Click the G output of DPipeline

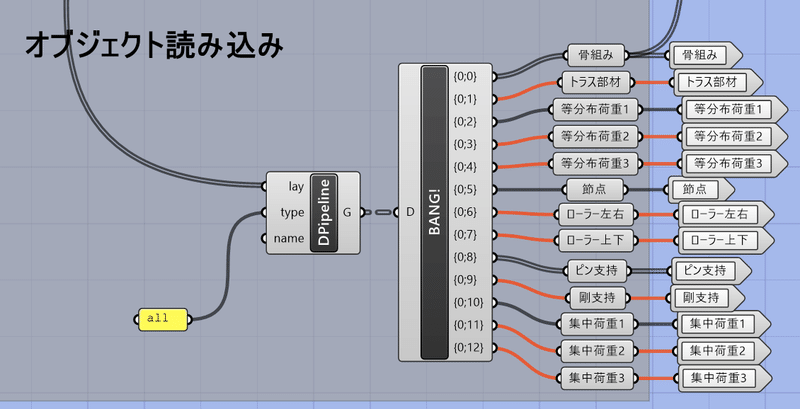click(347, 213)
